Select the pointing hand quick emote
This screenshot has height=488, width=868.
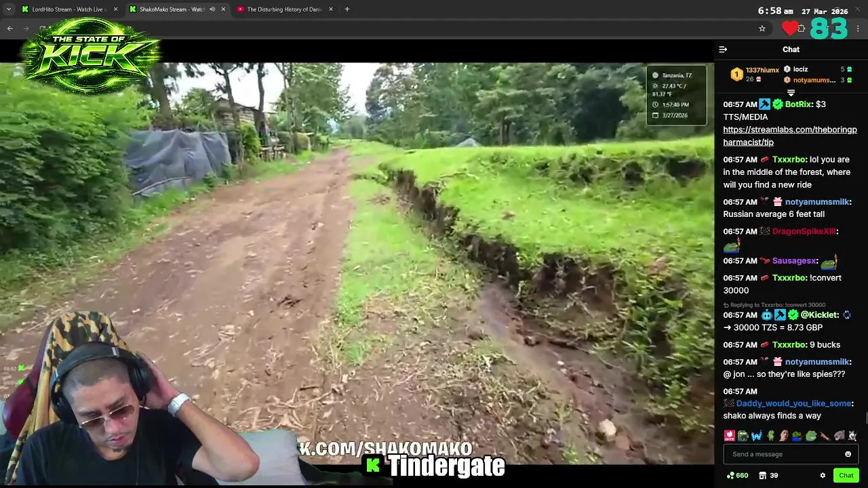point(825,436)
